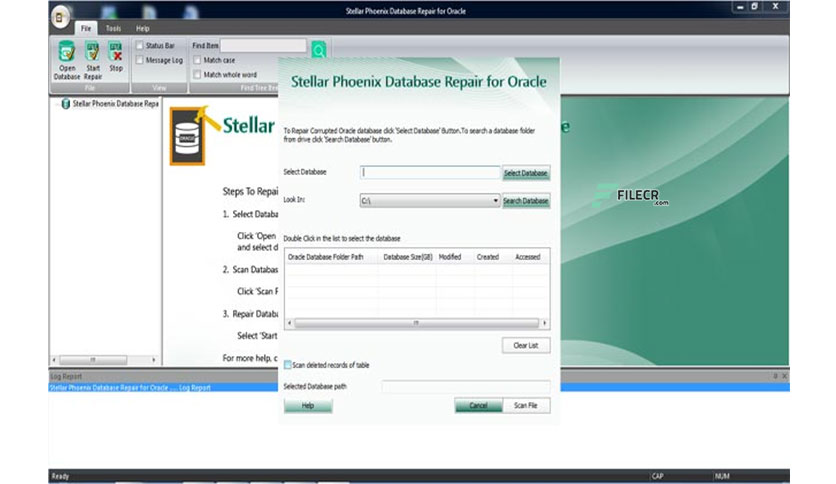Click the Created column header
The image size is (836, 484).
(493, 257)
